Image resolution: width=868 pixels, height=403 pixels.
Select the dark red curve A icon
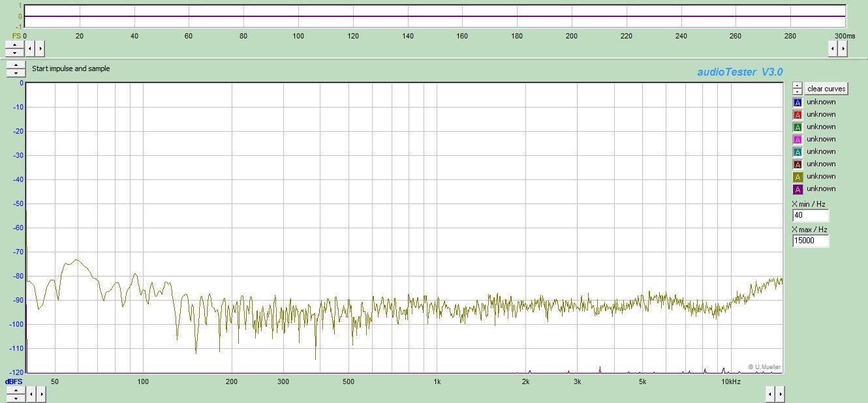[x=798, y=164]
